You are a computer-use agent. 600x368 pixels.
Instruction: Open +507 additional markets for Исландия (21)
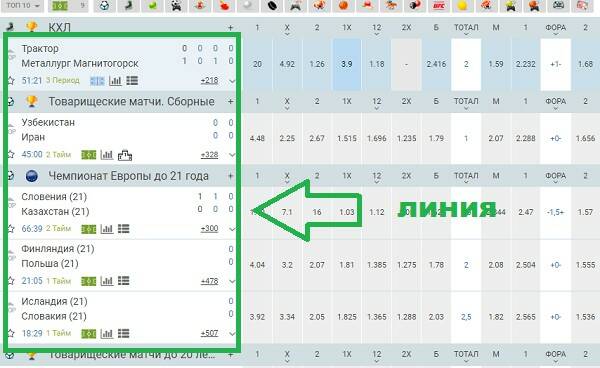209,334
